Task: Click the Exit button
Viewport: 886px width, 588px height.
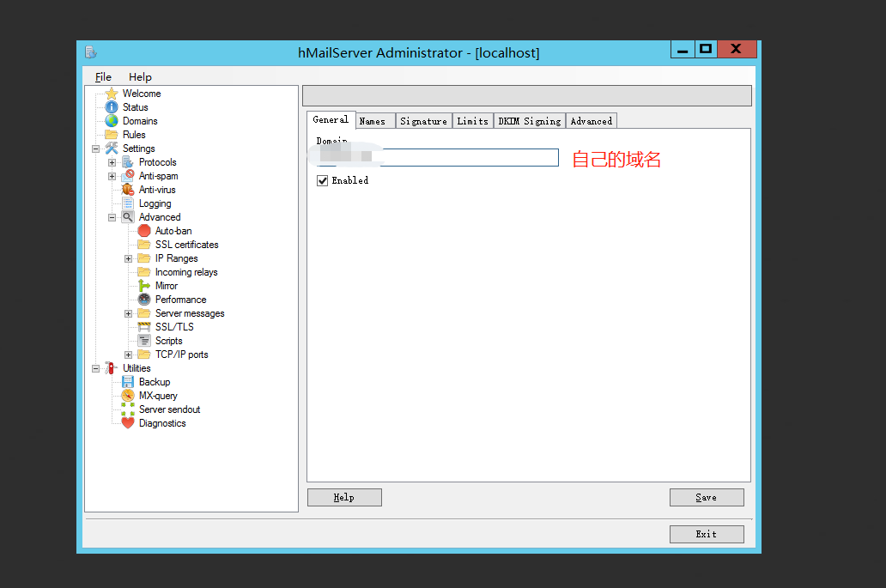Action: click(707, 534)
